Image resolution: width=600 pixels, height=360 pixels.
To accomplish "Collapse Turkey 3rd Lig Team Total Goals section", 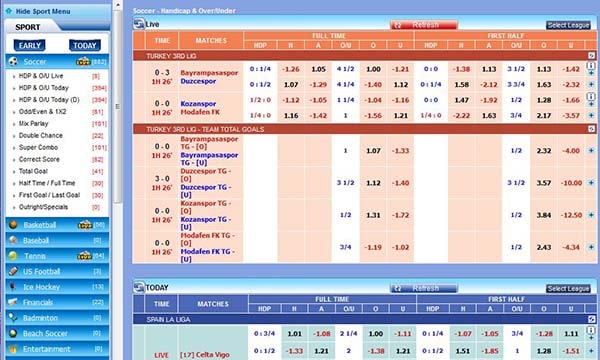I will pos(592,129).
